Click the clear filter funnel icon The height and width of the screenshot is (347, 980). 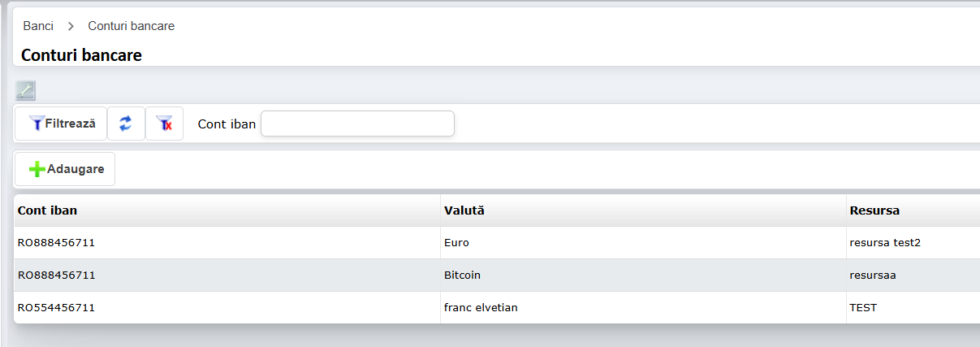(164, 124)
